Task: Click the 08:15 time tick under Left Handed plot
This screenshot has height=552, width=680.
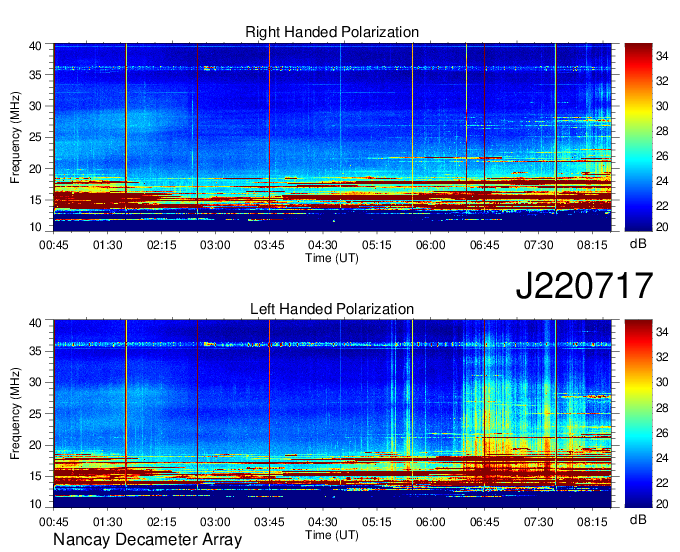Action: click(x=592, y=522)
